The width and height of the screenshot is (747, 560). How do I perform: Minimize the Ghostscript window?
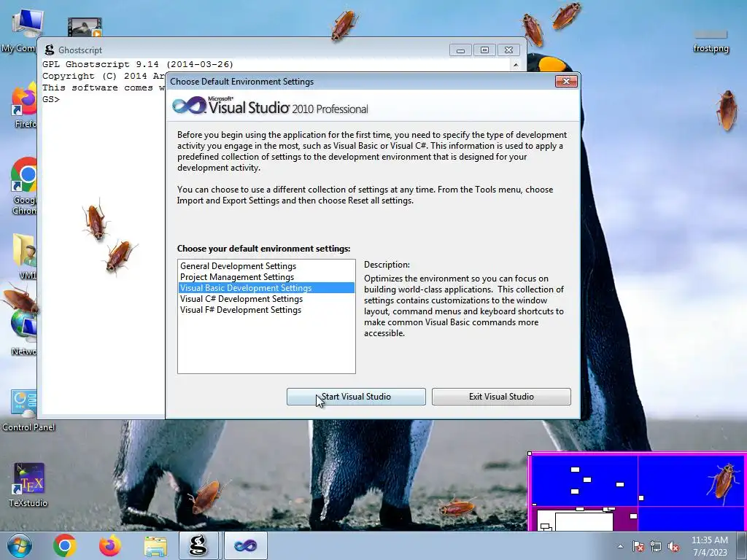[x=460, y=50]
